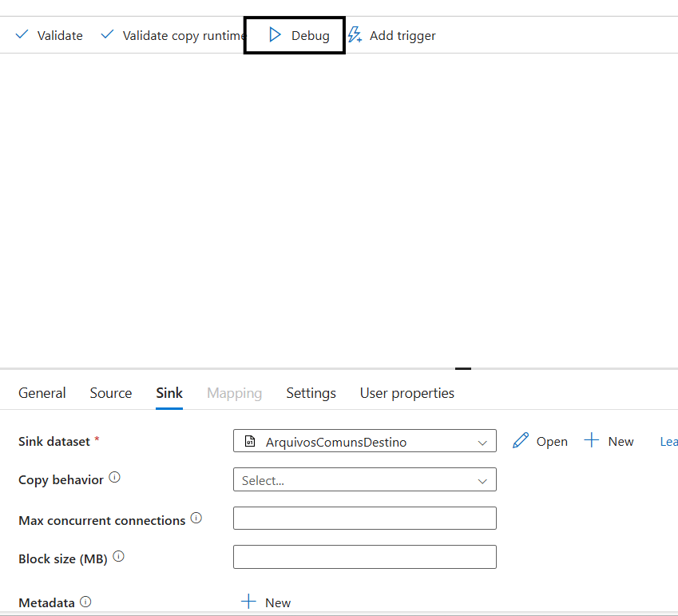
Task: Switch to the General tab
Action: click(42, 393)
